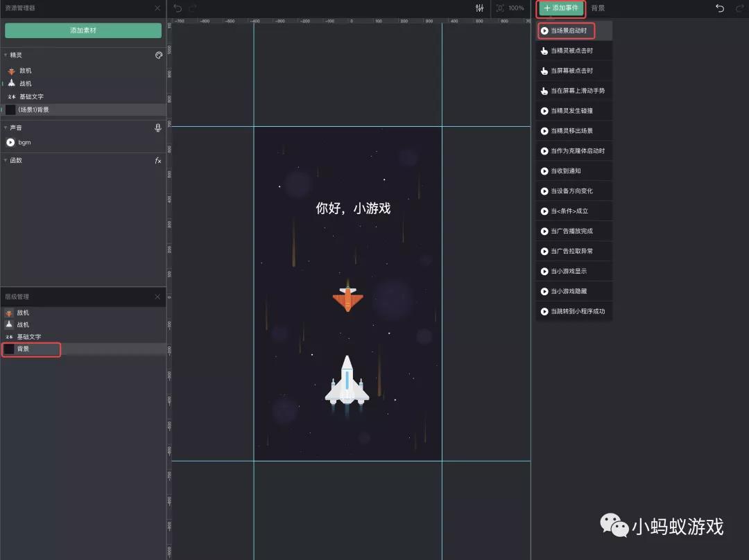Screen dimensions: 749x560
Task: Click the 添加素材 button
Action: [x=83, y=30]
